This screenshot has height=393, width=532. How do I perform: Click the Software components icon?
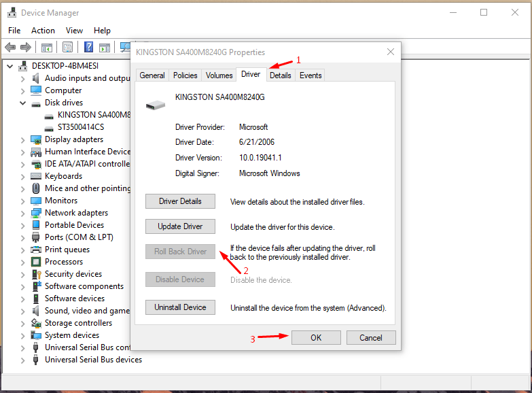(x=36, y=286)
